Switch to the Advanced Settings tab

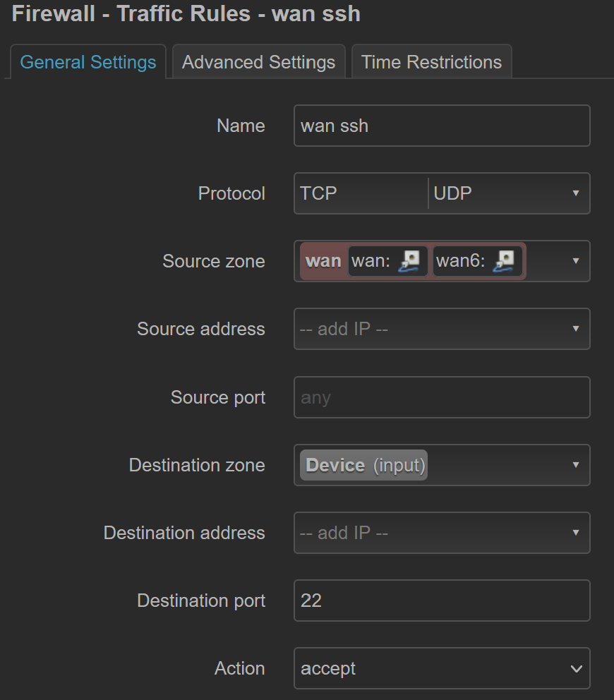(x=258, y=62)
